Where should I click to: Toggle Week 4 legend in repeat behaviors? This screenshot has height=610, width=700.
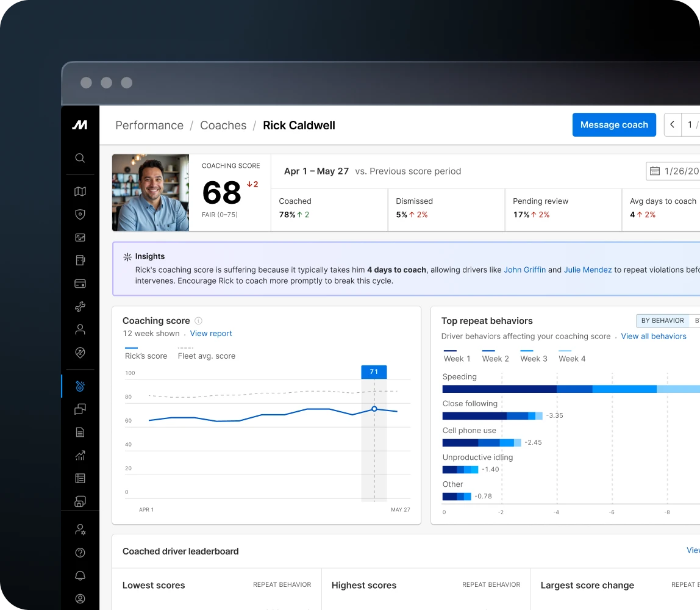click(x=572, y=356)
